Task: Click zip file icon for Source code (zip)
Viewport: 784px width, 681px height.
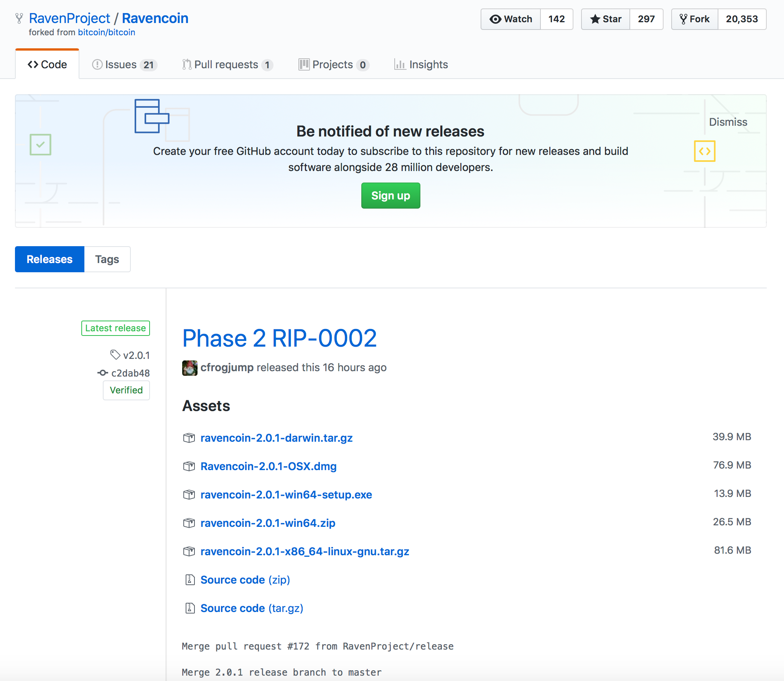Action: point(190,580)
